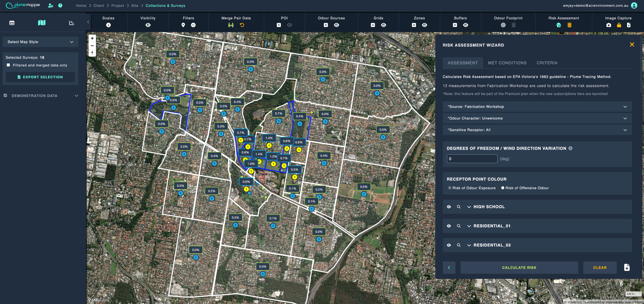This screenshot has width=644, height=304.
Task: Click the green Merge Pair Data icon
Action: (x=231, y=25)
